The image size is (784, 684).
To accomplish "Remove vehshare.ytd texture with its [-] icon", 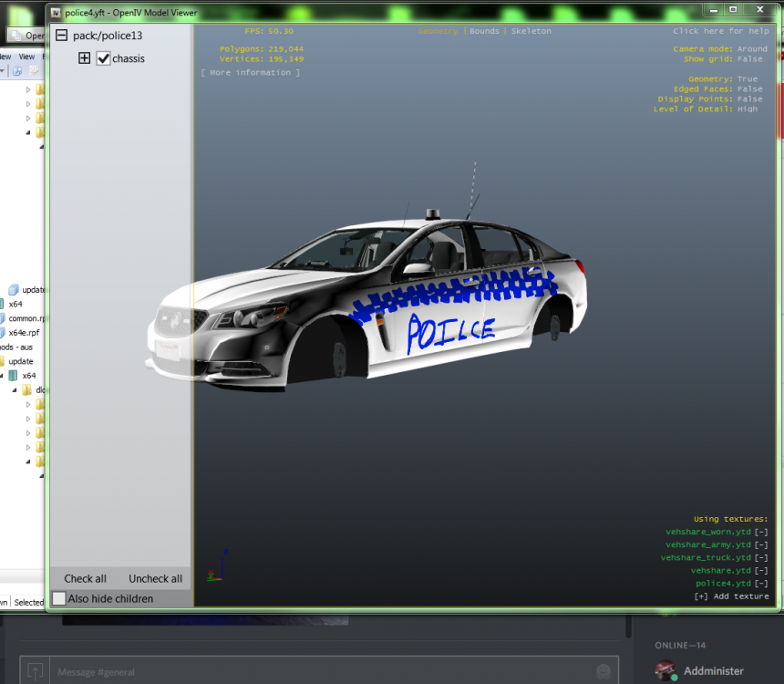I will 760,570.
